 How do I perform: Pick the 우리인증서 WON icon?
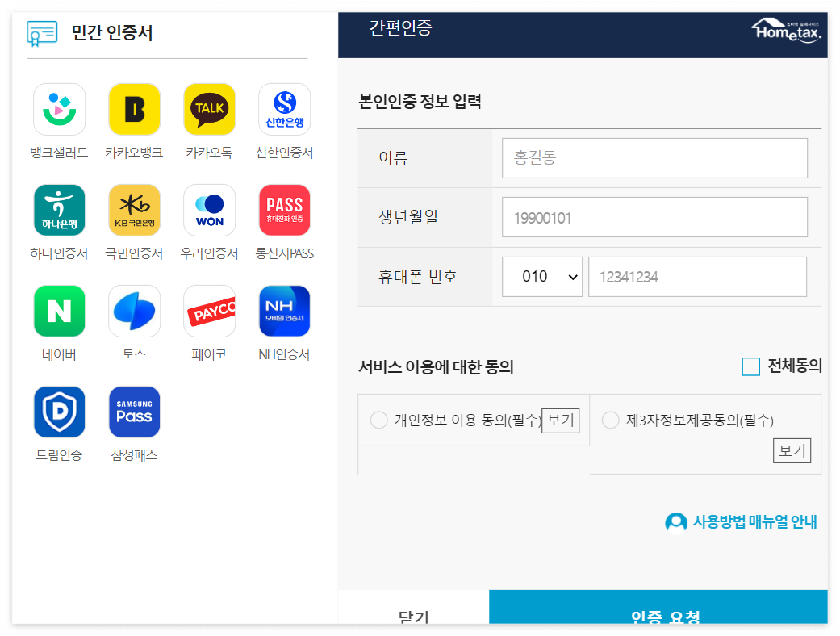tap(210, 210)
